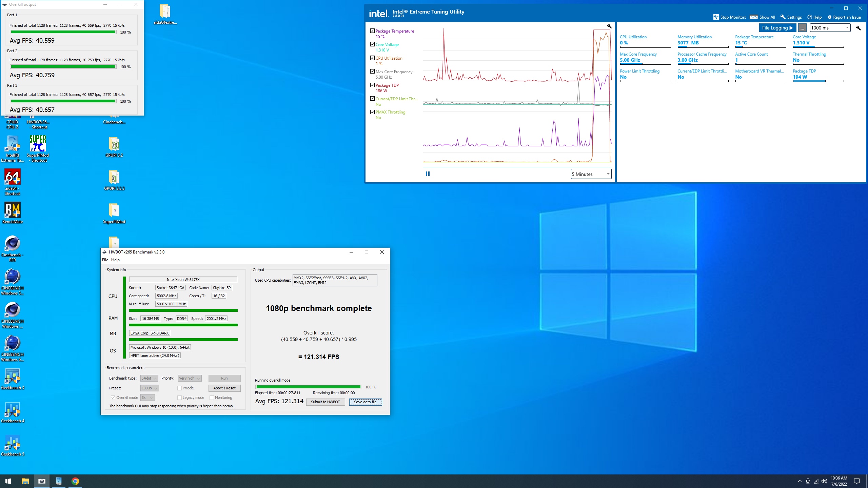Viewport: 868px width, 488px height.
Task: Uncheck Max Core Frequency graph checkbox
Action: click(372, 72)
